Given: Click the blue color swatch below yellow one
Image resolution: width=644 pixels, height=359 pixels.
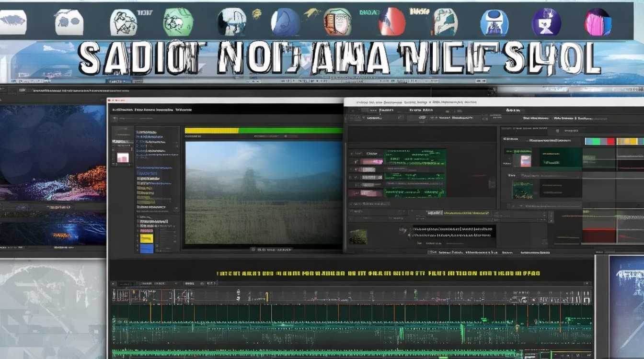Looking at the screenshot, I should coord(147,248).
